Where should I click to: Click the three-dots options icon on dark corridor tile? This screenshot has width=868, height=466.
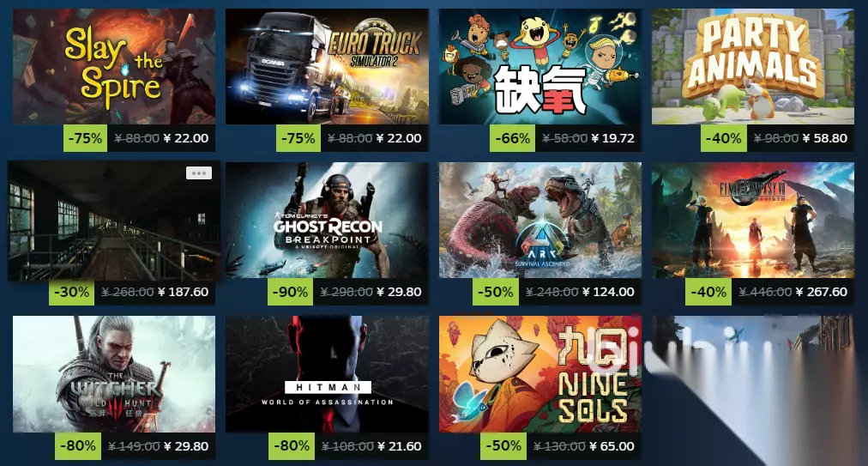tap(199, 172)
